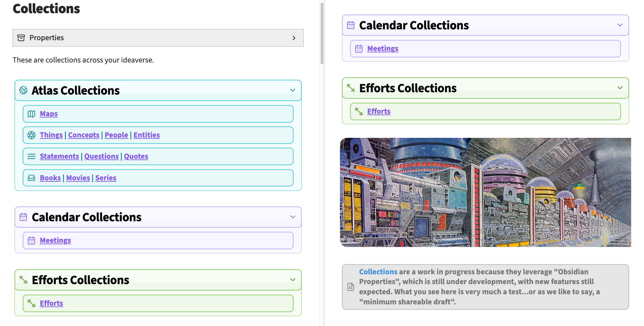Collapse left-pane Calendar Collections callout
This screenshot has height=326, width=644.
(293, 217)
